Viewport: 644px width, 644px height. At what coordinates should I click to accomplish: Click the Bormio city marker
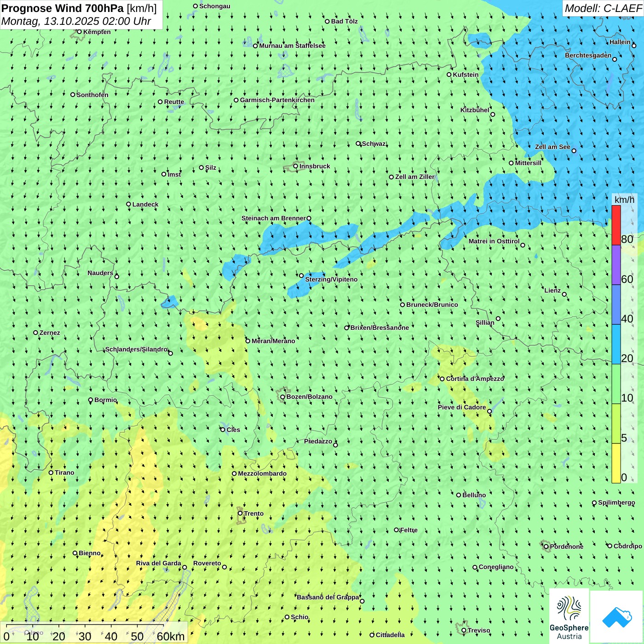click(91, 400)
